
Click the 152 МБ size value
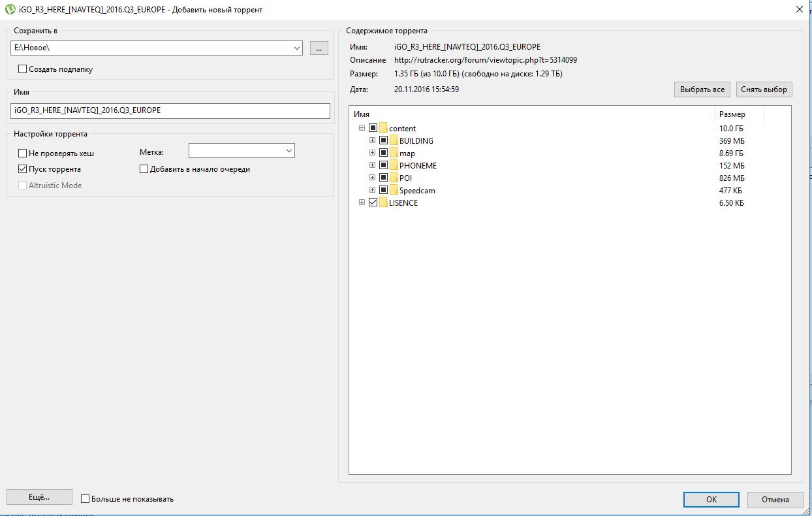tap(732, 166)
